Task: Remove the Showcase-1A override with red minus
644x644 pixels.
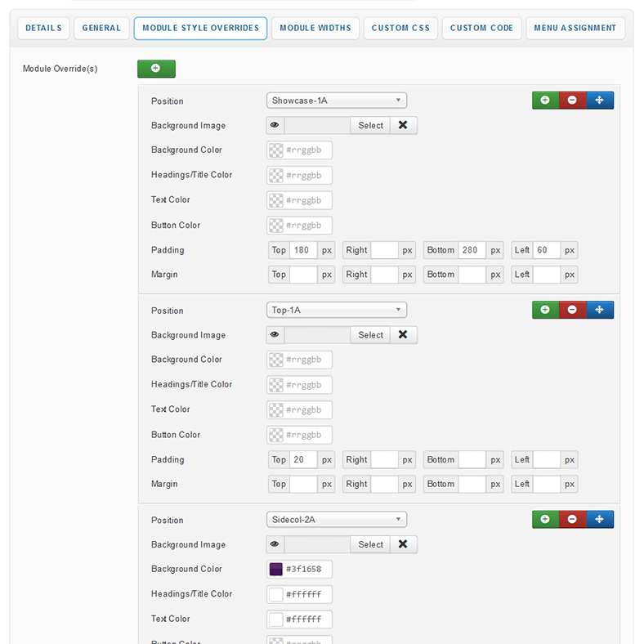Action: coord(572,101)
